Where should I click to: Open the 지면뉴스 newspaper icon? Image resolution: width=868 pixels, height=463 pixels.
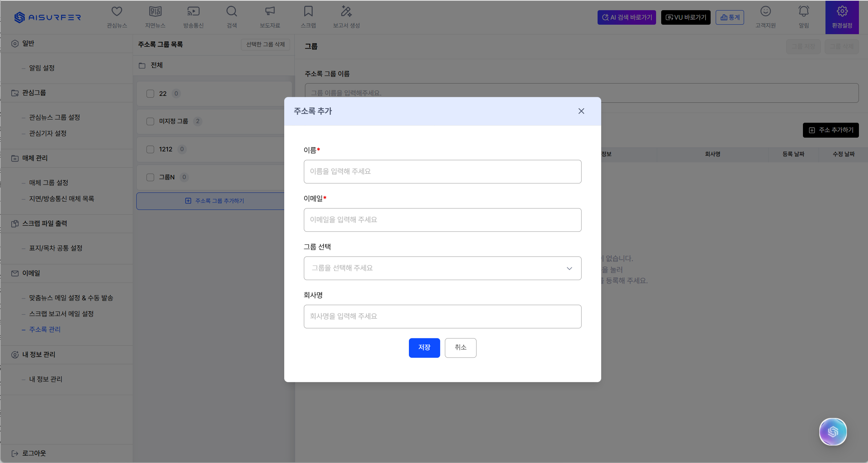click(x=155, y=12)
